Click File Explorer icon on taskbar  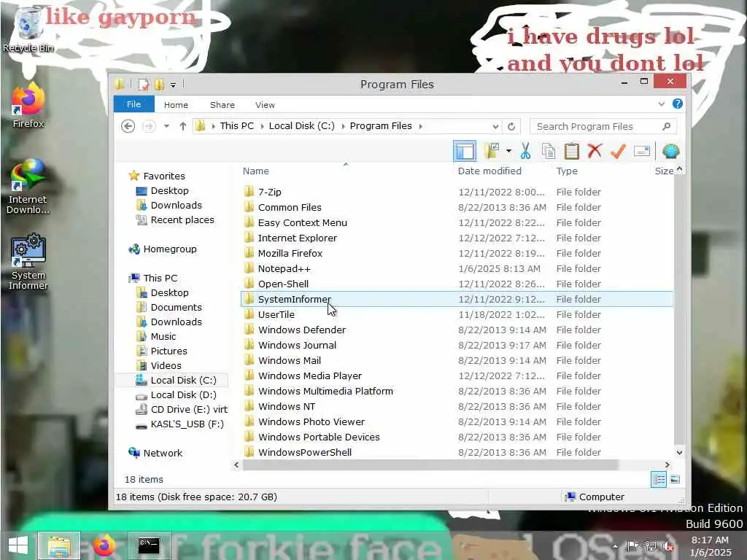coord(59,545)
